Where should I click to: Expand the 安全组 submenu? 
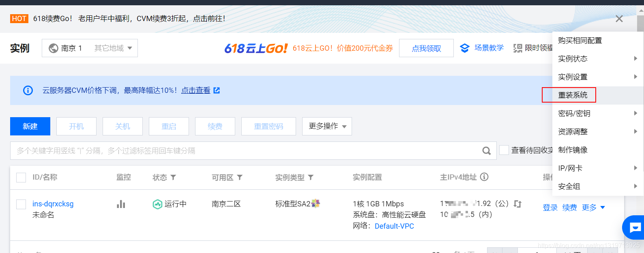(x=598, y=187)
